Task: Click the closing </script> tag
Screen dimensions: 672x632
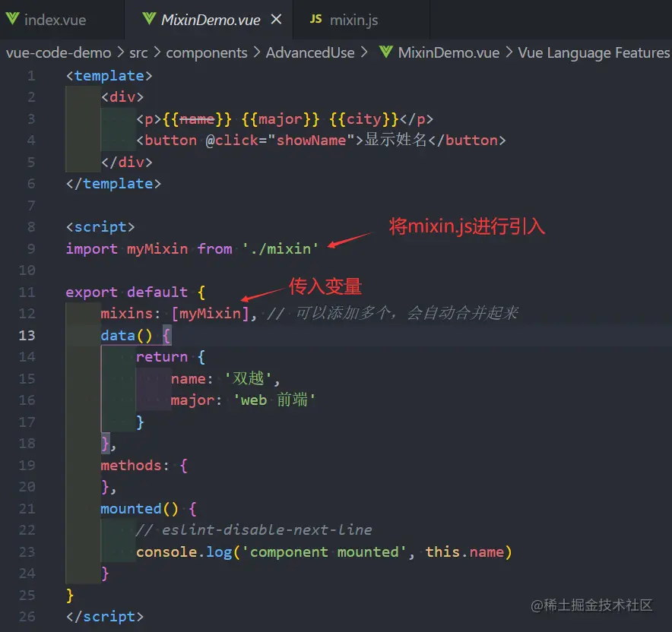Action: point(105,616)
